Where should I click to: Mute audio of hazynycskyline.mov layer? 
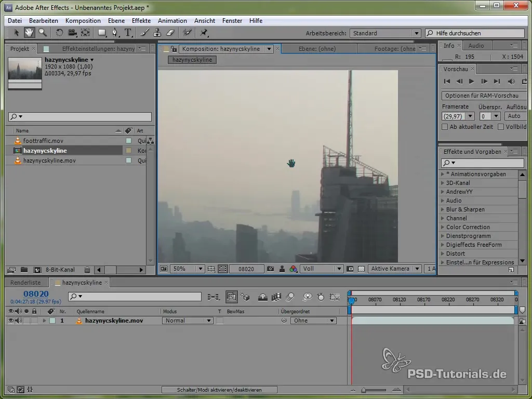pos(18,321)
